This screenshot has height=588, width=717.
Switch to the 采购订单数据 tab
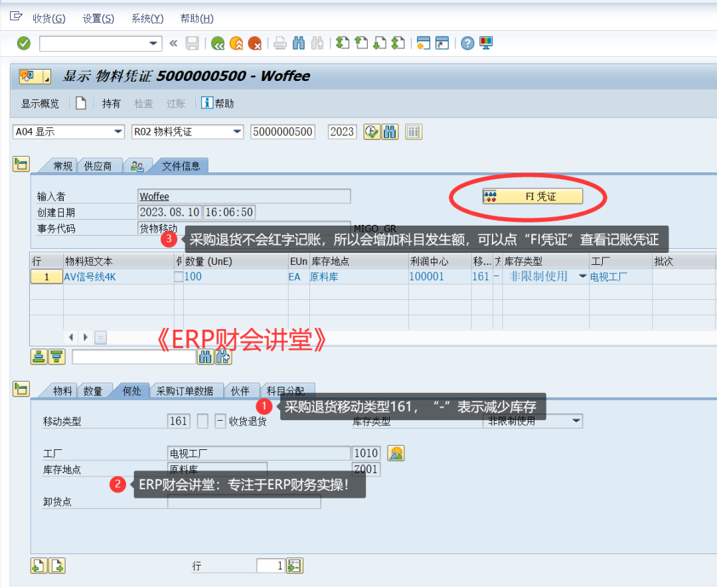185,391
